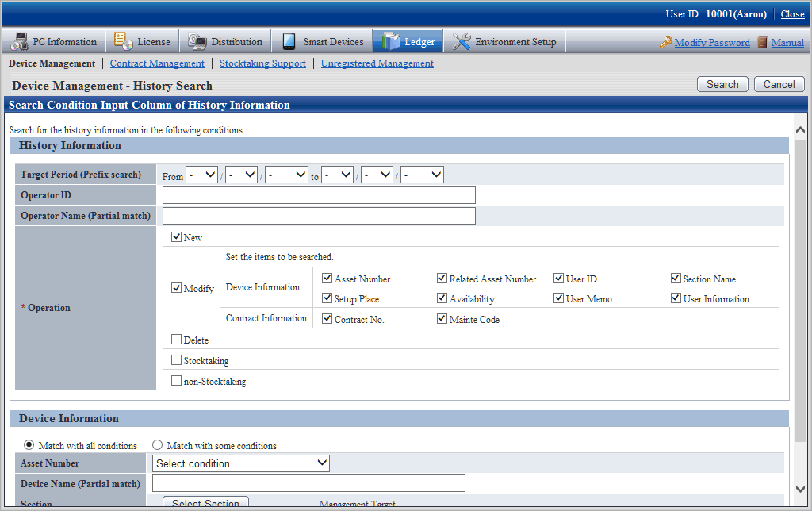Click the License certificate icon
Viewport: 812px width, 511px height.
(123, 41)
